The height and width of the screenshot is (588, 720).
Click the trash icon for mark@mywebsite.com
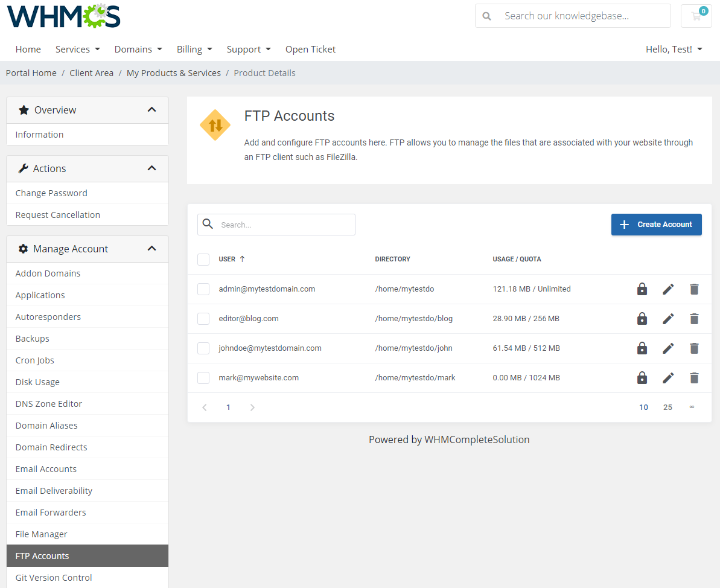[694, 377]
